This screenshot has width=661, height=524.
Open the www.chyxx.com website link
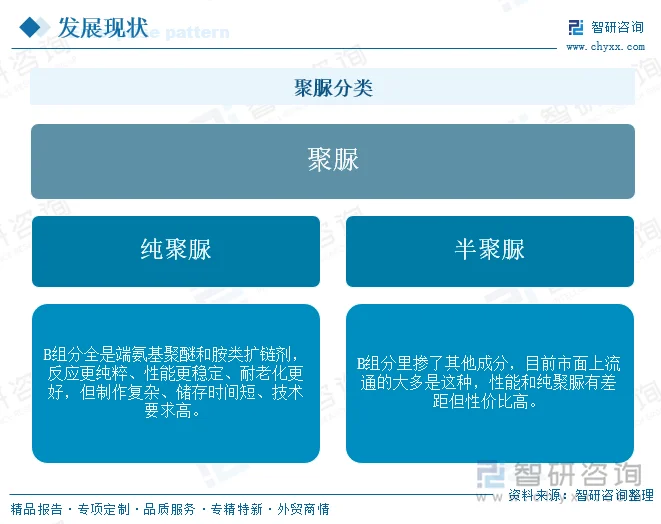[605, 47]
